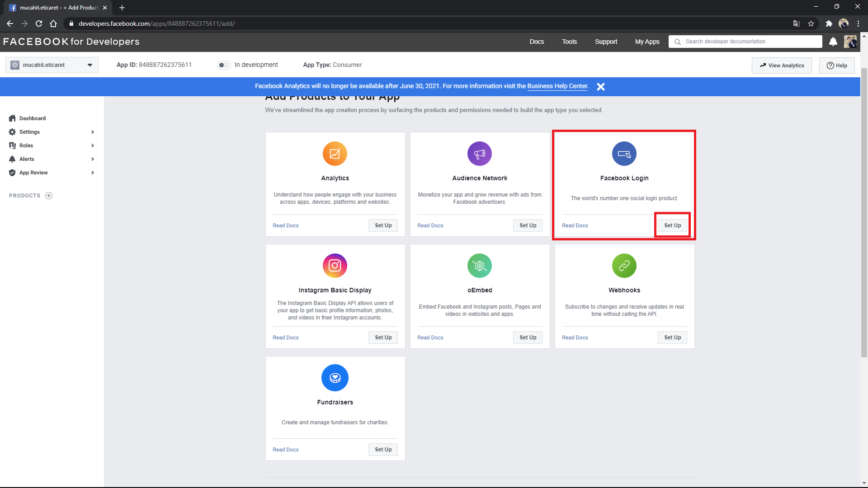Expand the Roles sidebar item
The height and width of the screenshot is (488, 868).
[52, 145]
